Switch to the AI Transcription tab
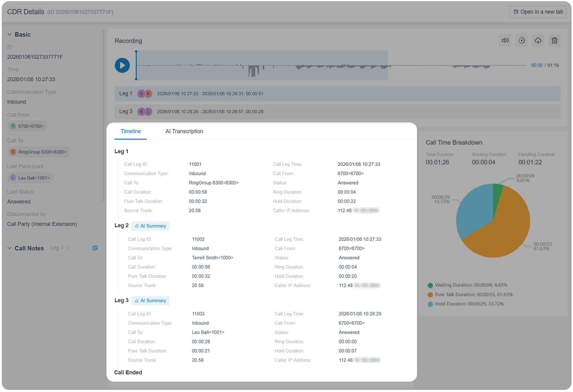Image resolution: width=573 pixels, height=392 pixels. click(184, 131)
